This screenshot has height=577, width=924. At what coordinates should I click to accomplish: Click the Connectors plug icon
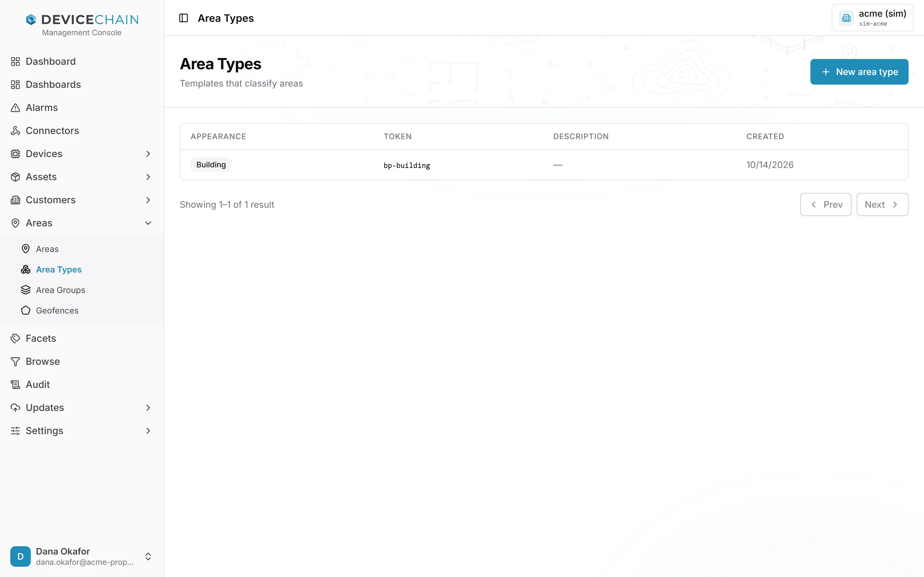[15, 130]
